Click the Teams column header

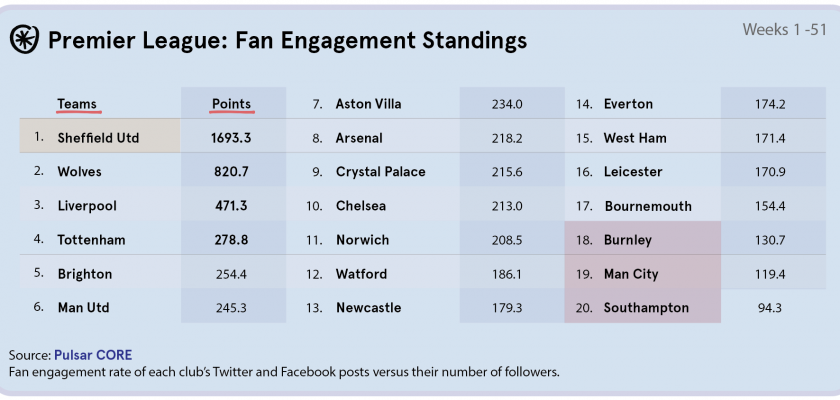[76, 104]
